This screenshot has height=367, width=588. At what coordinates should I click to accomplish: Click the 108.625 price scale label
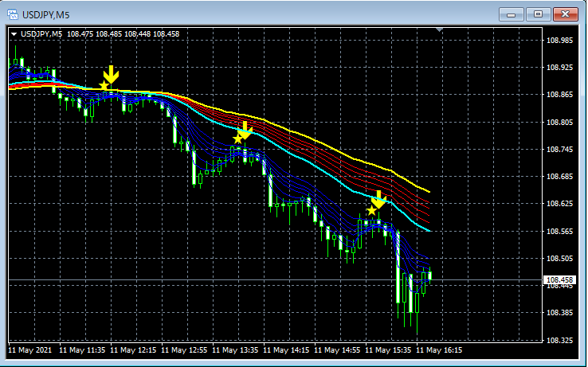559,204
